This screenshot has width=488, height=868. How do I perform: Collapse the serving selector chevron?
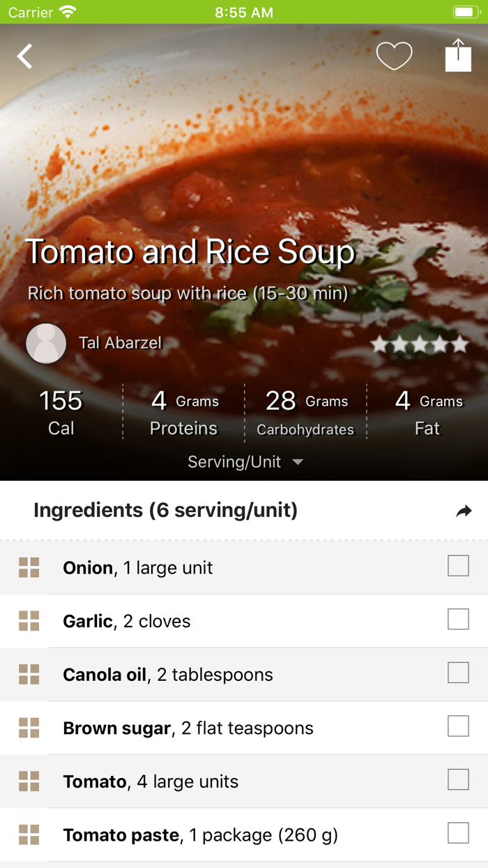(x=298, y=462)
